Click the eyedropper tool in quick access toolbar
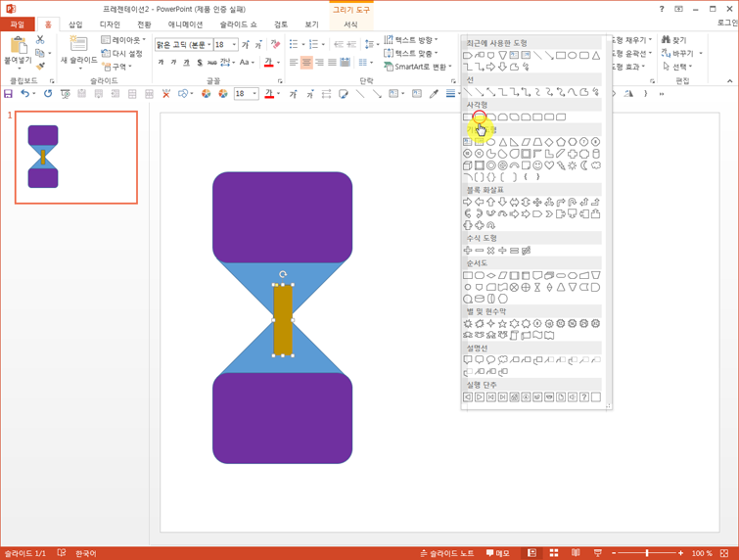 (x=434, y=94)
